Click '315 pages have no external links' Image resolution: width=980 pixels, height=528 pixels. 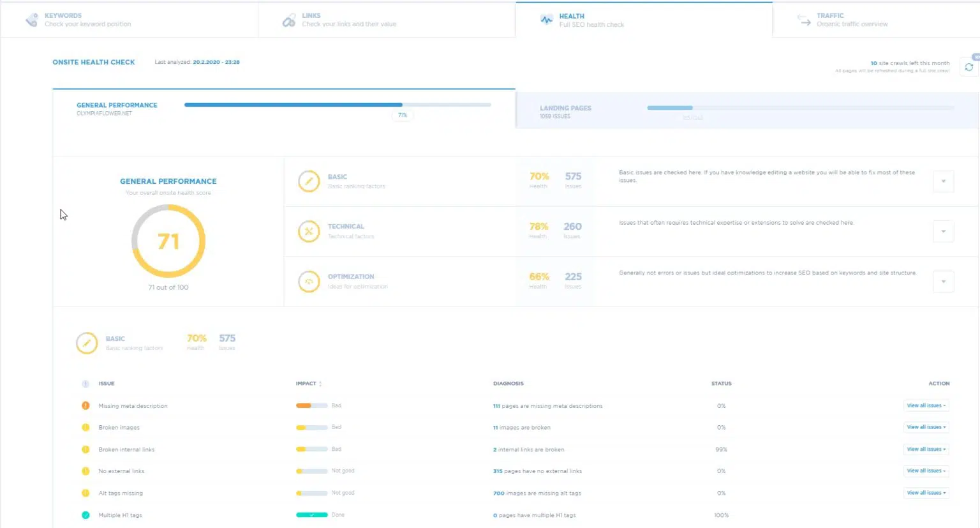pyautogui.click(x=537, y=471)
